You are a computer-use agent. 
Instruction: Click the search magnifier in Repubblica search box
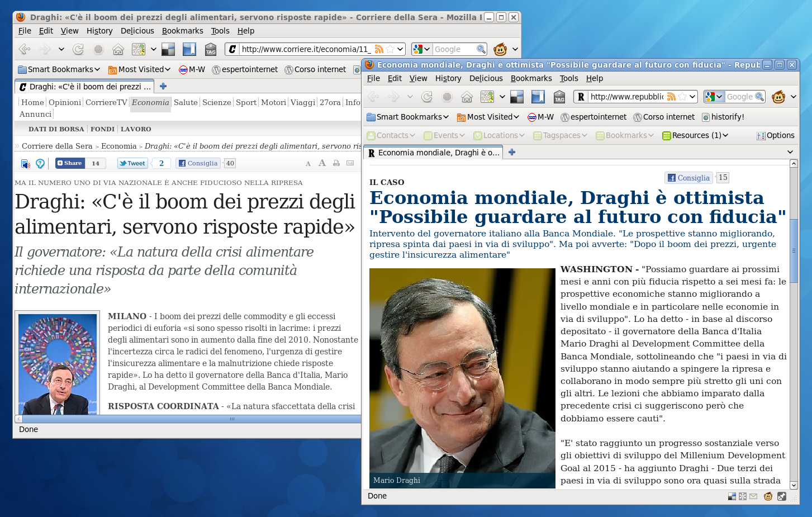pos(759,97)
